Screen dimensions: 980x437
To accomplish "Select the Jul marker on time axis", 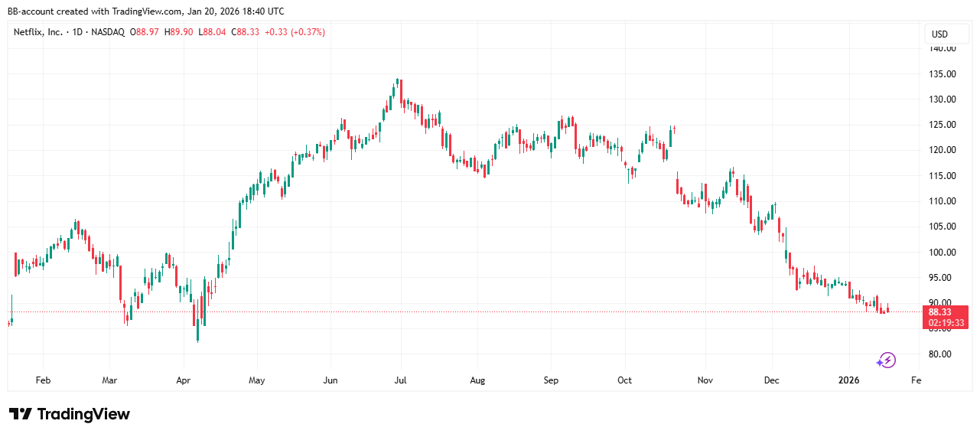I will pyautogui.click(x=400, y=380).
